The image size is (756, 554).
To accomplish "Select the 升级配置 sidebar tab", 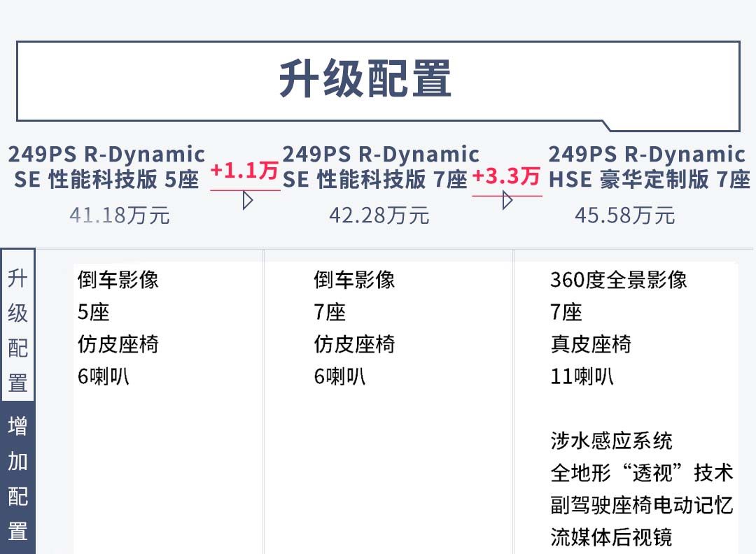I will tap(18, 330).
